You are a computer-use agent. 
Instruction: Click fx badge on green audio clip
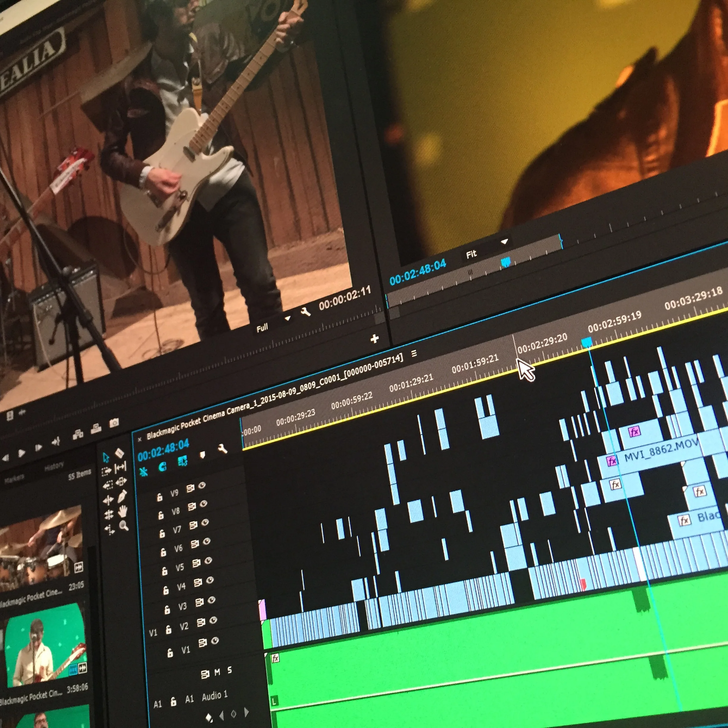tap(275, 658)
